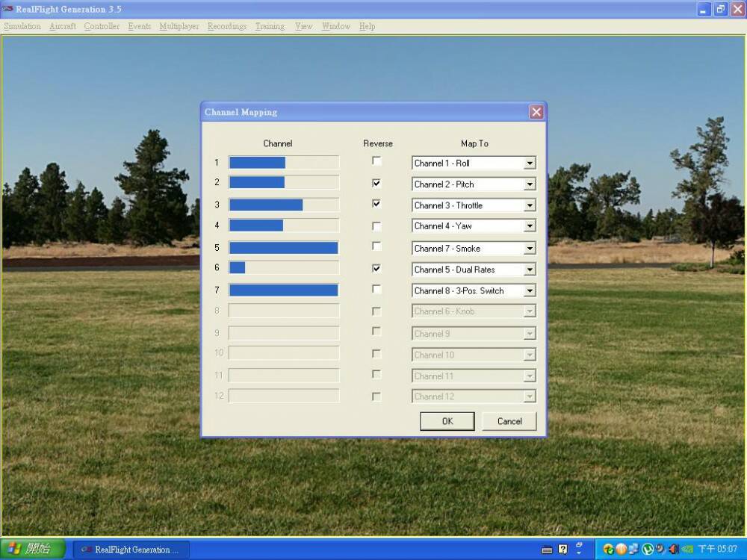
Task: Close the Channel Mapping dialog
Action: [x=536, y=112]
